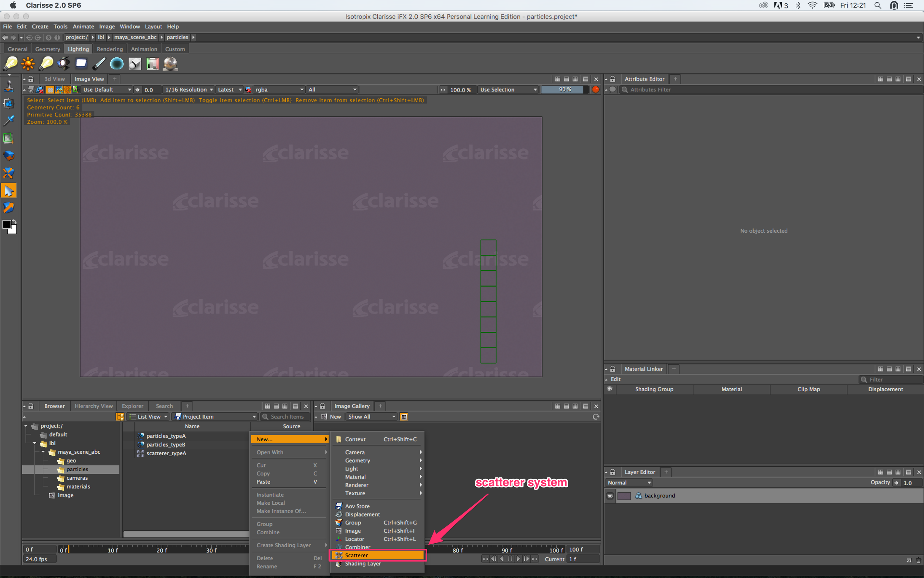Click Edit in the Material Linker
This screenshot has width=924, height=578.
point(615,379)
